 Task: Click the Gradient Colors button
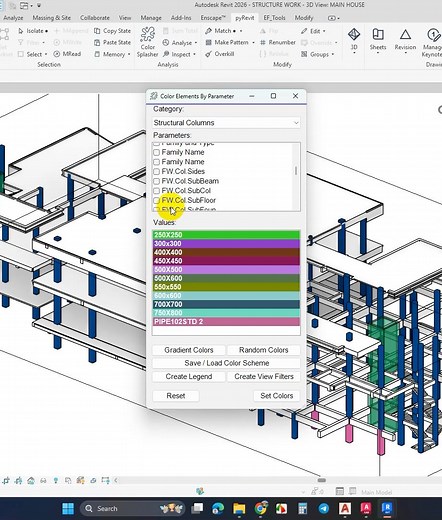tap(189, 350)
